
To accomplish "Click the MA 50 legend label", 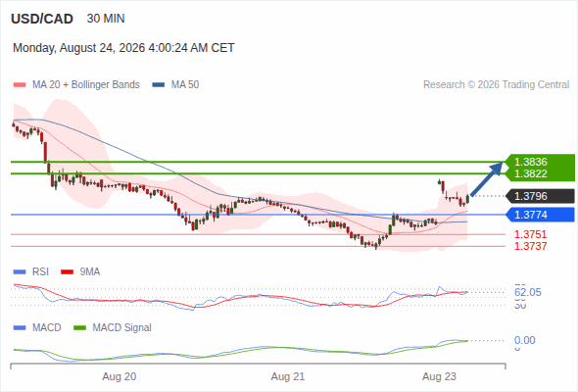I will pyautogui.click(x=185, y=85).
